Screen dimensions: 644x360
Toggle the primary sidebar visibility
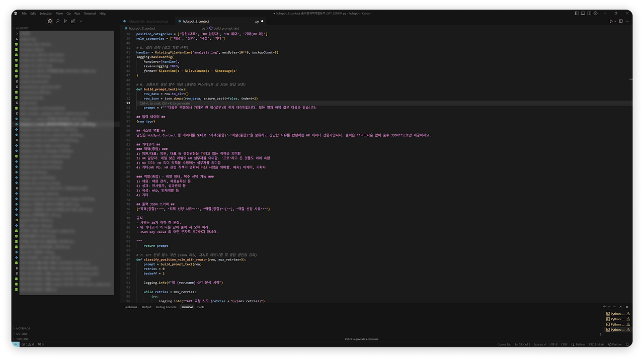pos(578,13)
